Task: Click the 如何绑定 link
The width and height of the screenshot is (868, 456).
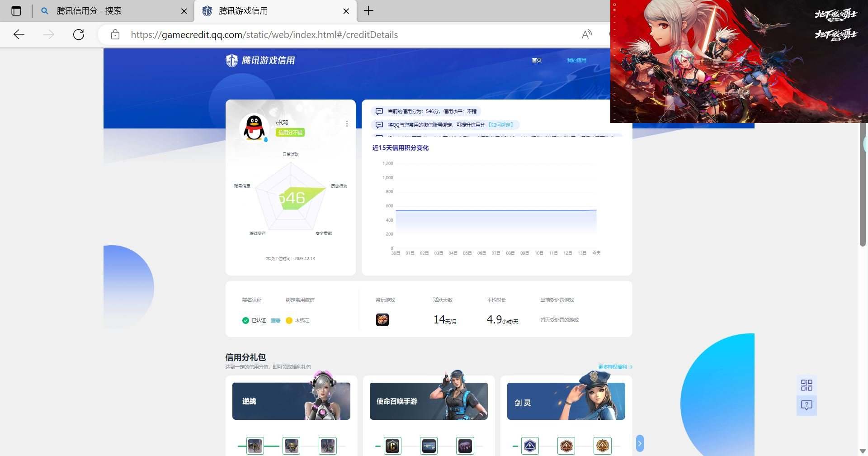Action: (501, 125)
